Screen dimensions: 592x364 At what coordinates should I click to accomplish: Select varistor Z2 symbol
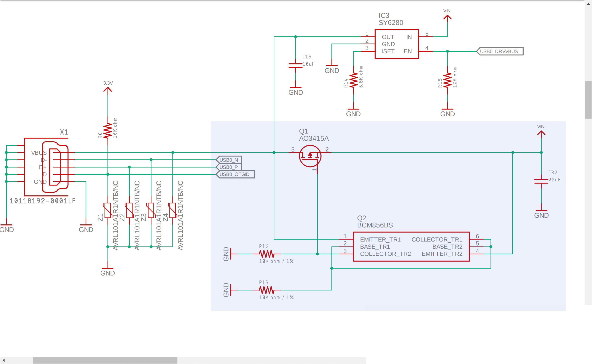[x=129, y=210]
